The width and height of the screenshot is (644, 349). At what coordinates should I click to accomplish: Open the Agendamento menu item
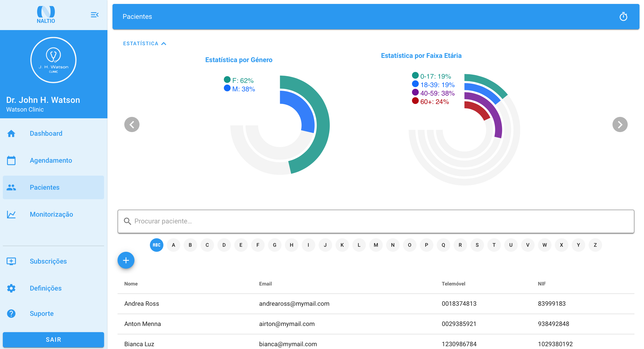51,160
